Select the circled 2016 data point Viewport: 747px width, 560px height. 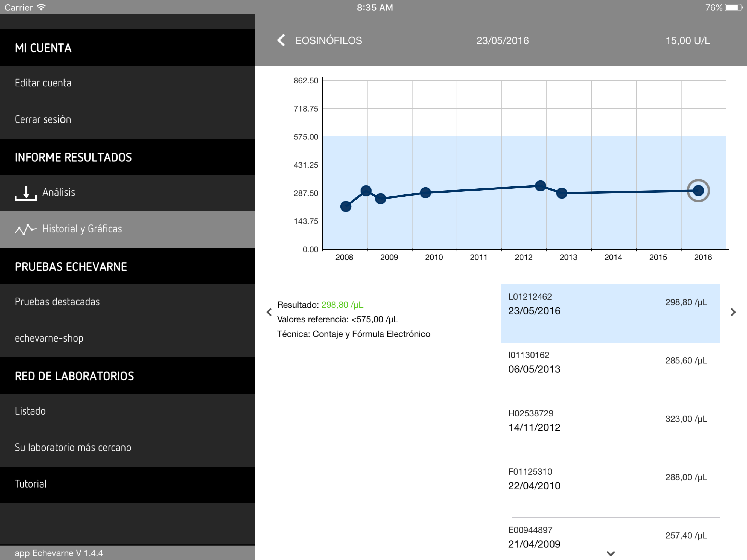click(x=698, y=191)
